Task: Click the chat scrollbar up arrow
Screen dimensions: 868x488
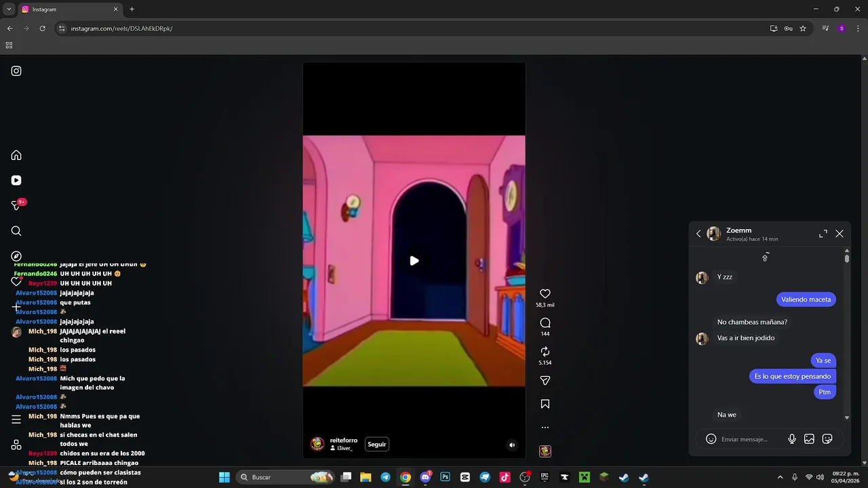Action: 847,251
